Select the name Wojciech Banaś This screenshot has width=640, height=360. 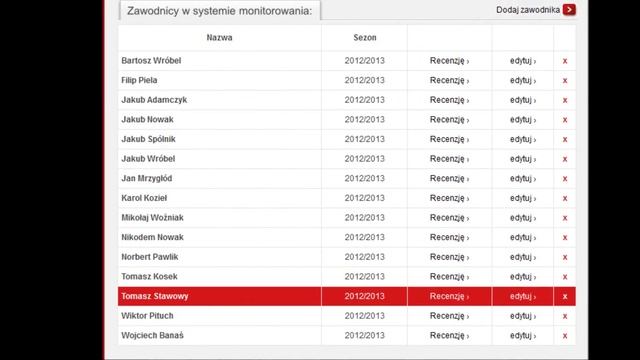tap(152, 336)
